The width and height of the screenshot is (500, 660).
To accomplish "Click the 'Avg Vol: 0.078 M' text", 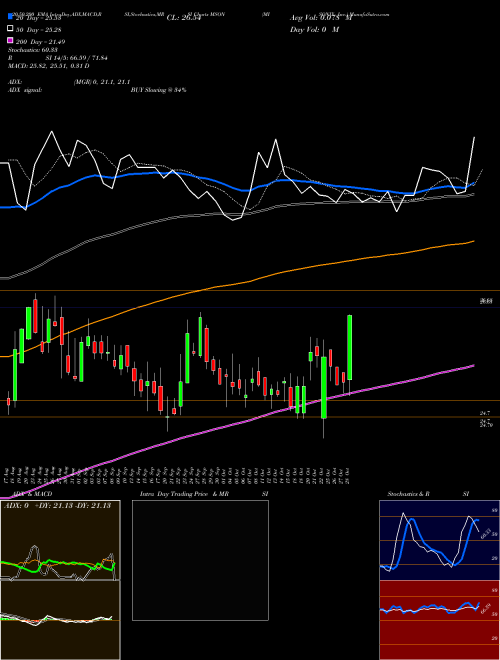I will coord(320,18).
